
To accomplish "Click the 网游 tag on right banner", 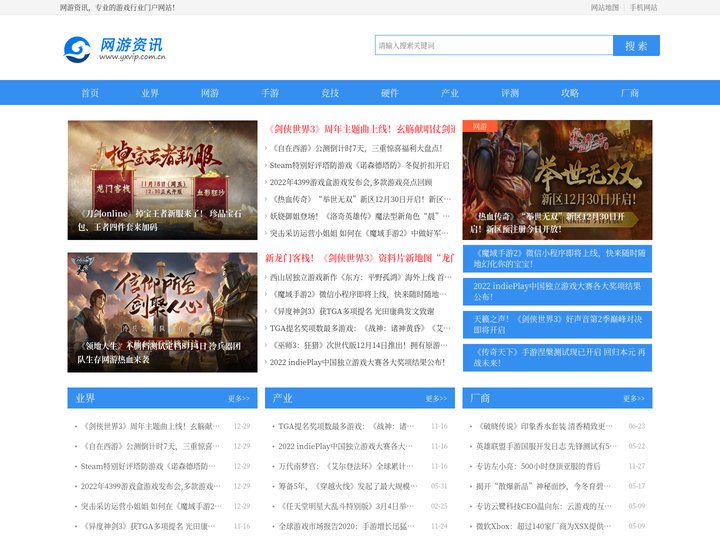I will point(480,126).
